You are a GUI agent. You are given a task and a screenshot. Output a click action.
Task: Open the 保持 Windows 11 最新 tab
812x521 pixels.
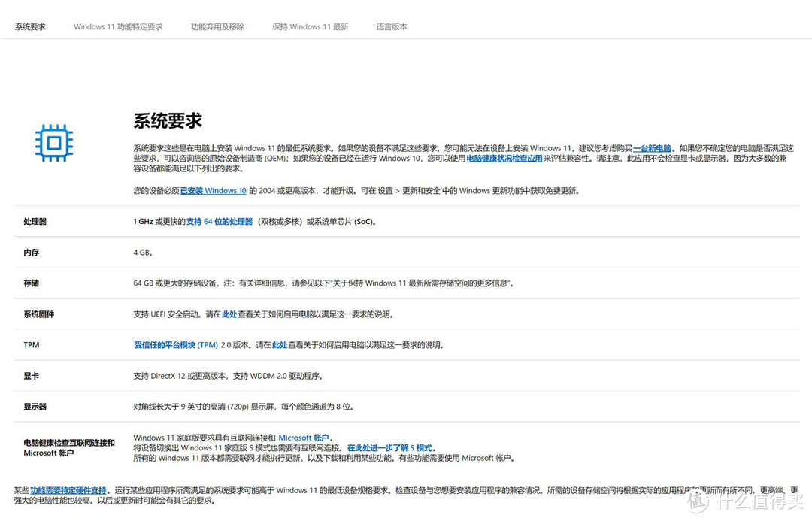[310, 26]
